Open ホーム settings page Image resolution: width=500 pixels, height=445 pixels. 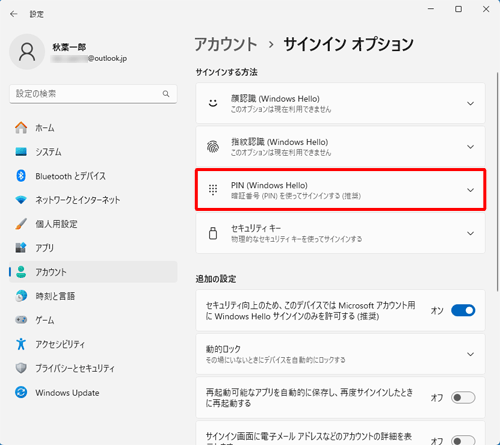coord(93,128)
